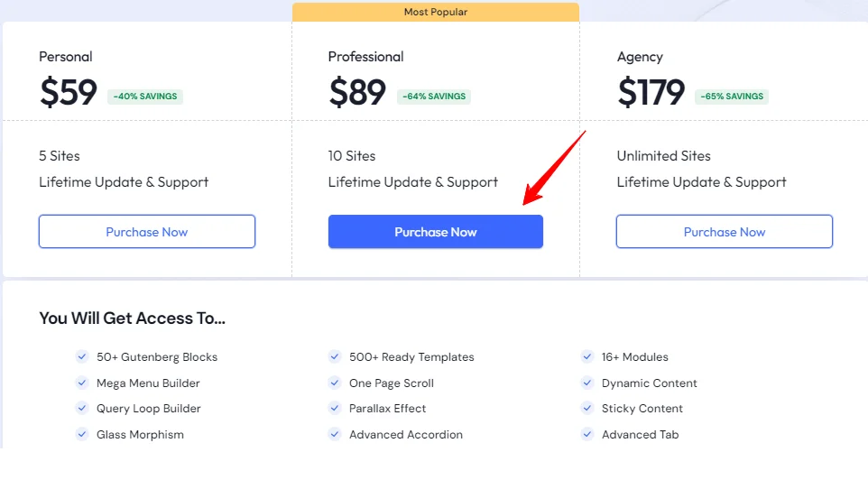This screenshot has height=480, width=868.
Task: Click the check icon next to One Page Scroll
Action: pyautogui.click(x=335, y=383)
